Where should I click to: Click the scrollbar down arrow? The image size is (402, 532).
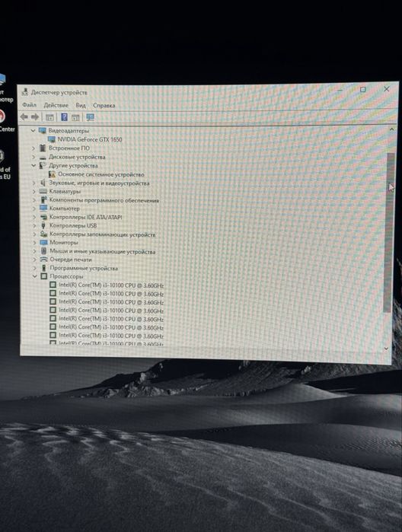pos(386,349)
